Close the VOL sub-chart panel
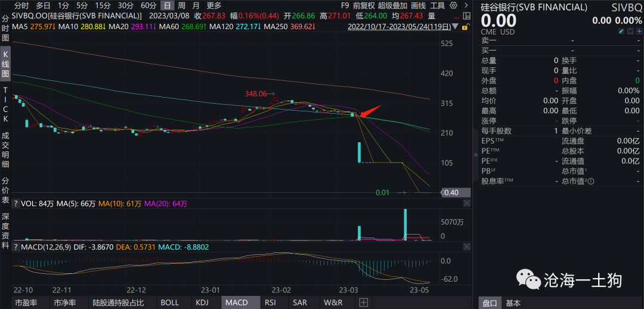644x309 pixels. (x=466, y=203)
